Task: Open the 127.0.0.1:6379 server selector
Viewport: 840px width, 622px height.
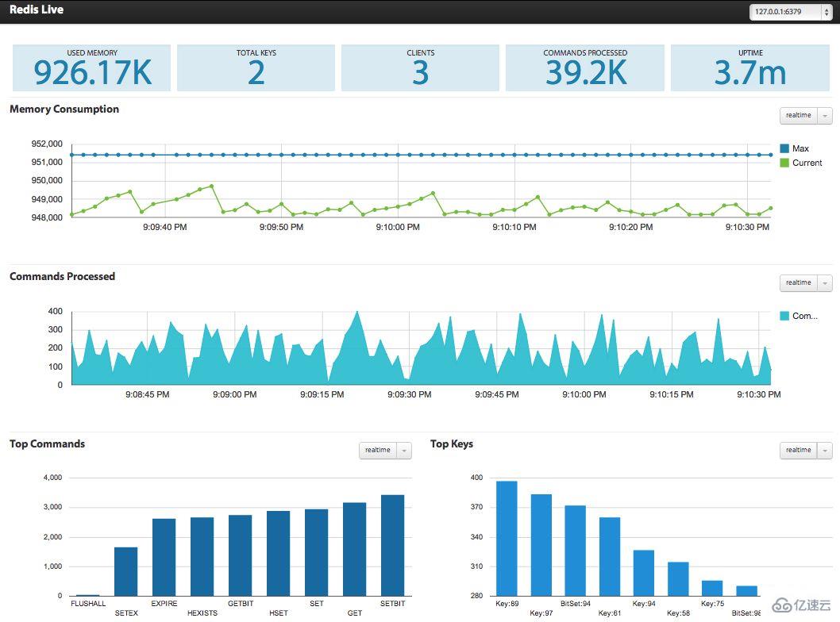Action: pos(792,12)
